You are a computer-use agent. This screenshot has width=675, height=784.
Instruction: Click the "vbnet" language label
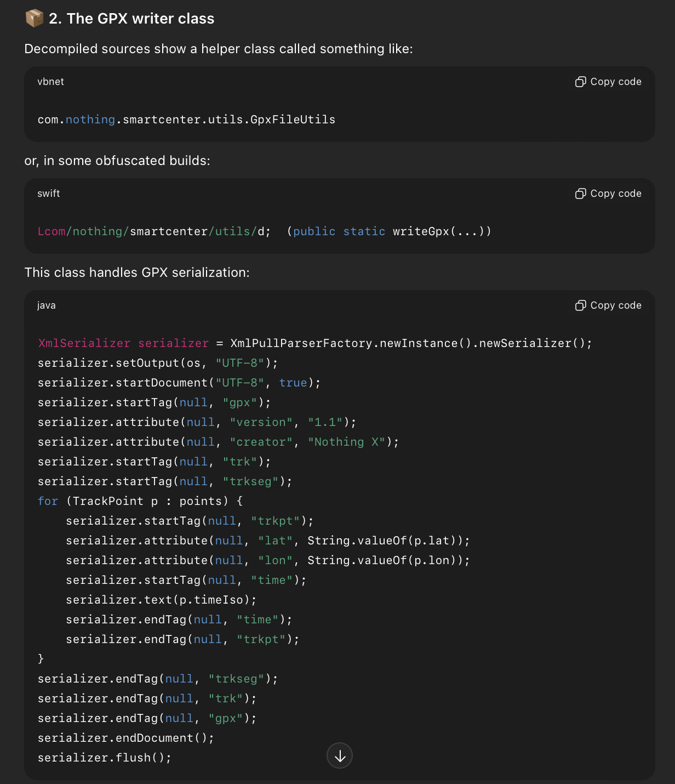point(50,82)
